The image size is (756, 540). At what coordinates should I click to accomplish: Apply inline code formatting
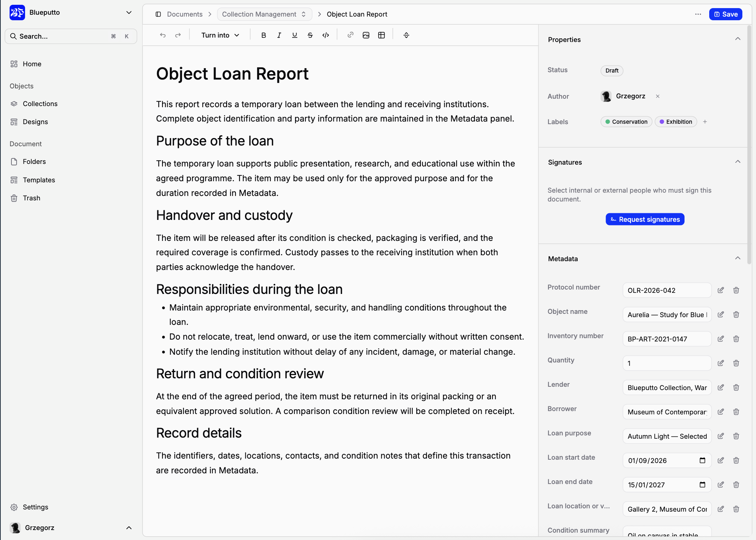326,35
